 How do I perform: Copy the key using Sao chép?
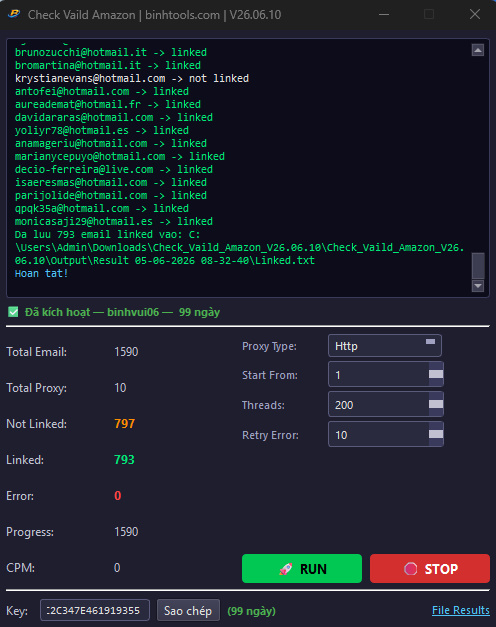[x=188, y=611]
